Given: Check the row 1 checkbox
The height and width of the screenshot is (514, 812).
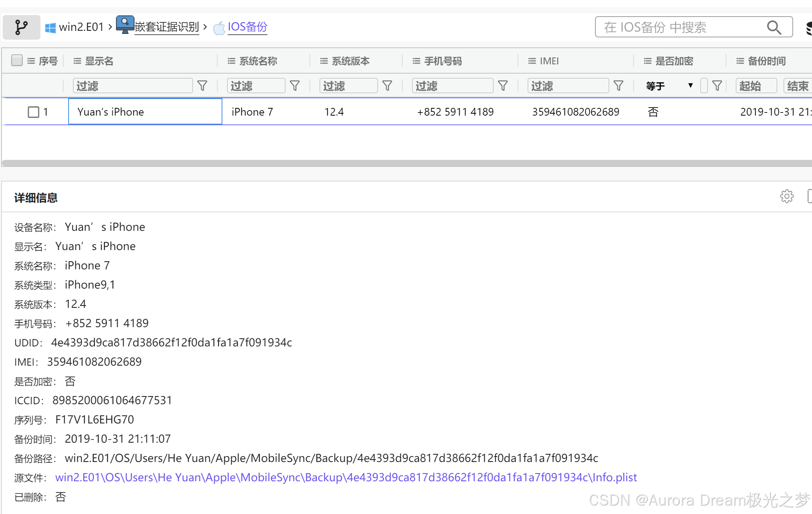Looking at the screenshot, I should pos(34,112).
